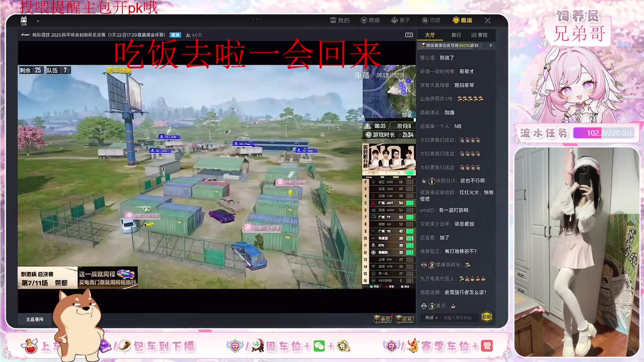Screen dimensions: 644x362
Task: Click the chat message input field
Action: tap(458, 317)
